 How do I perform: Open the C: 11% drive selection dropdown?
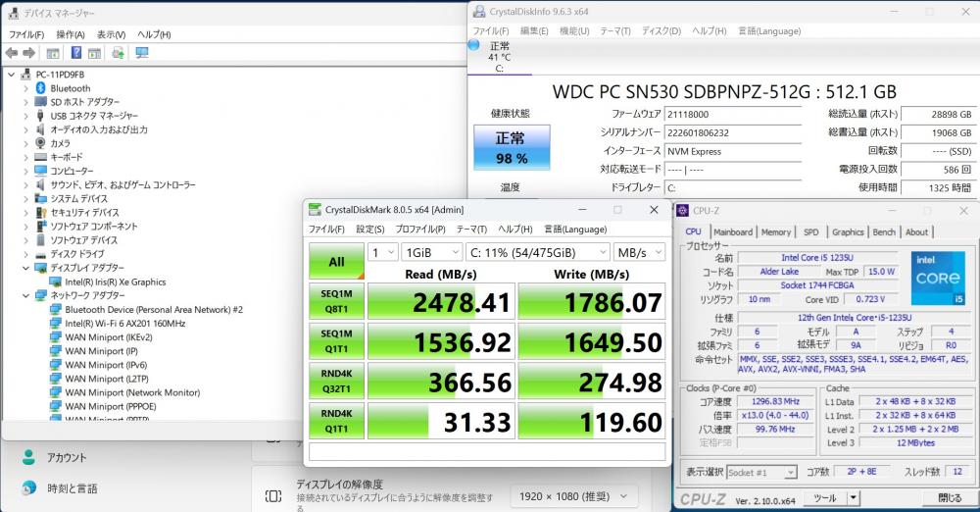537,252
